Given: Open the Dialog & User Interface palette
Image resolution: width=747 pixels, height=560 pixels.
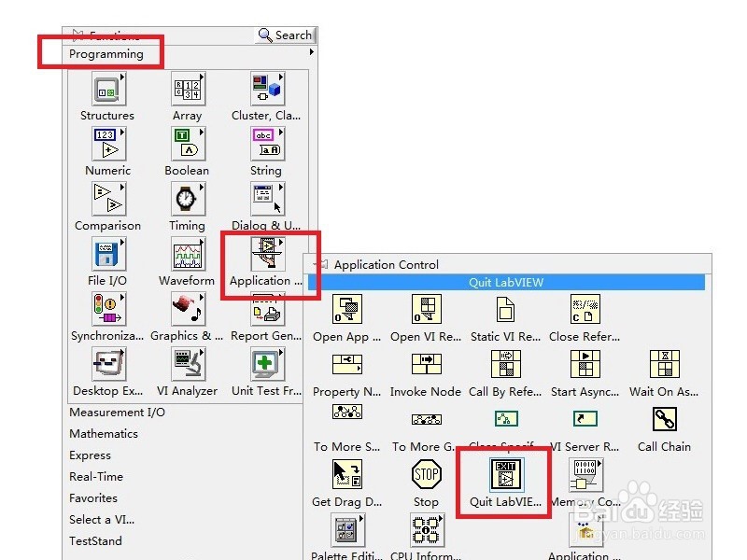Looking at the screenshot, I should point(267,199).
